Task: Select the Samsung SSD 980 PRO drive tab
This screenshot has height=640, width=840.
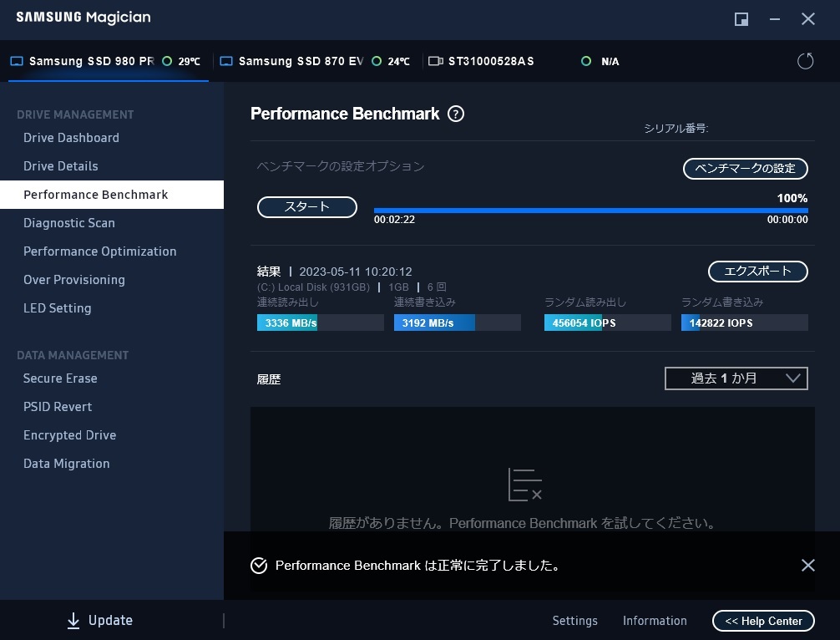Action: point(91,61)
